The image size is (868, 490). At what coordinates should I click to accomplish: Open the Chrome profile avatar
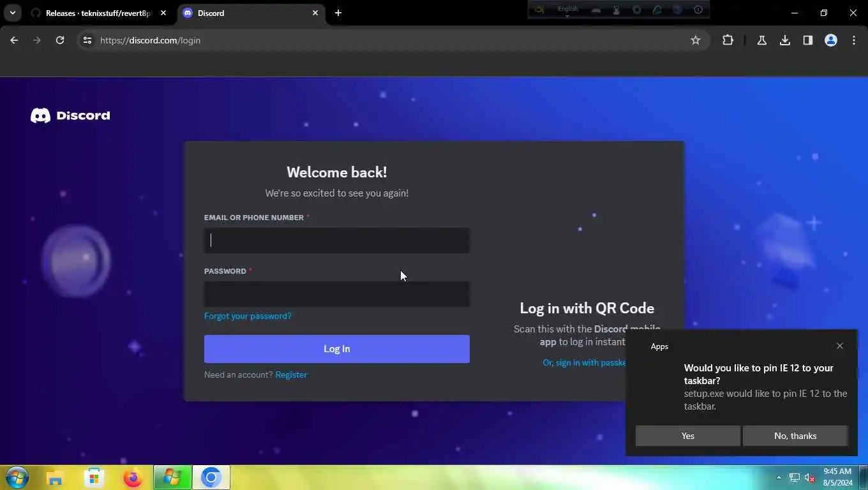click(x=831, y=40)
